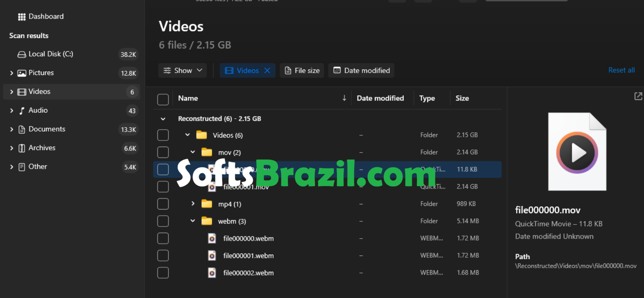Click file000000.webm video file icon
The height and width of the screenshot is (298, 644).
tap(212, 238)
